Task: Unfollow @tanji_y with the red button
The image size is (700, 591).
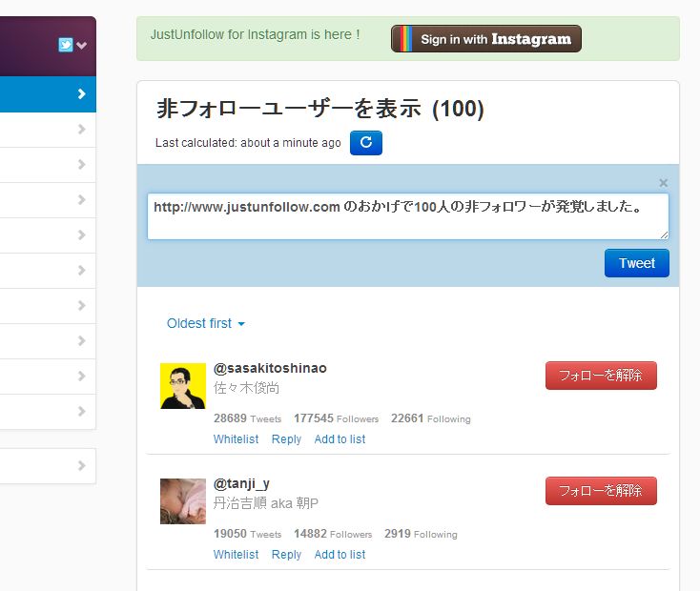Action: pos(601,491)
